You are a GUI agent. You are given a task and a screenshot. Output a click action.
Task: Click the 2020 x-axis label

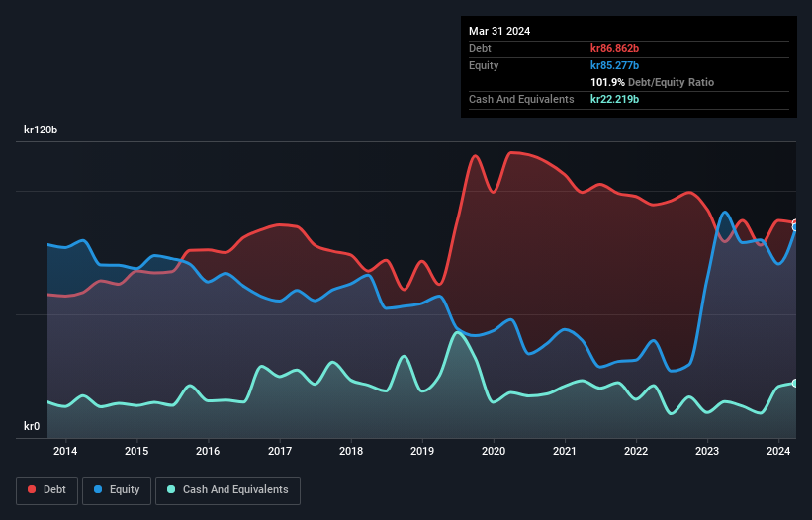point(494,451)
